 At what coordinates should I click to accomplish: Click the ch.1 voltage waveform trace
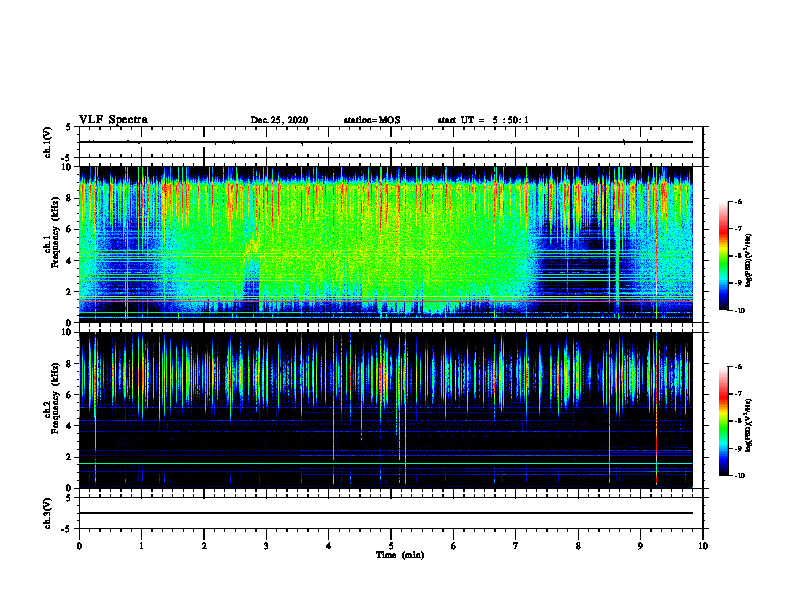pyautogui.click(x=386, y=142)
